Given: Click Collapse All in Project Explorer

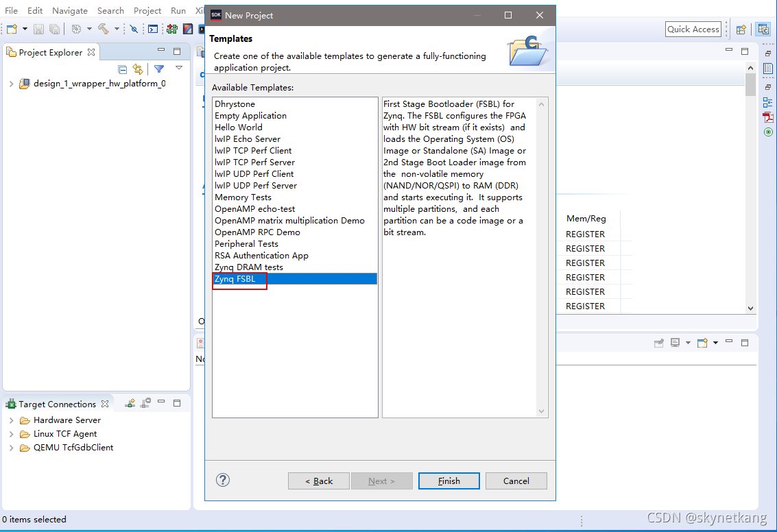Looking at the screenshot, I should tap(122, 69).
